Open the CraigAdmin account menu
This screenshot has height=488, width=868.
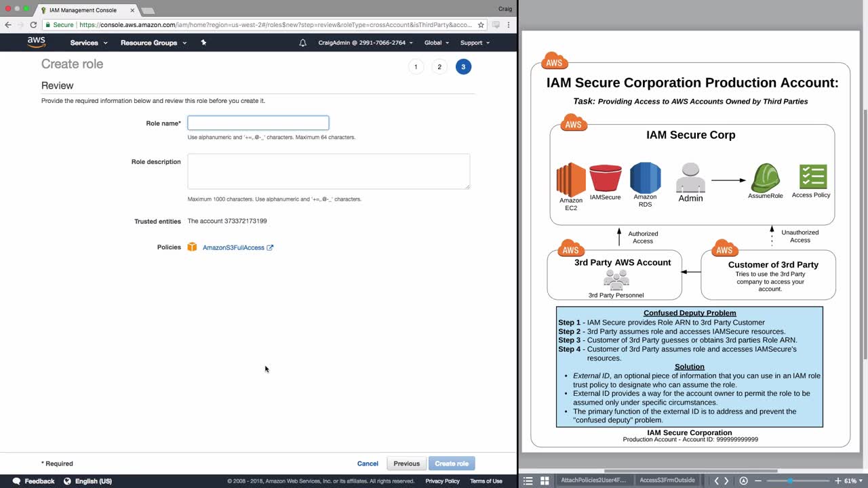click(366, 43)
